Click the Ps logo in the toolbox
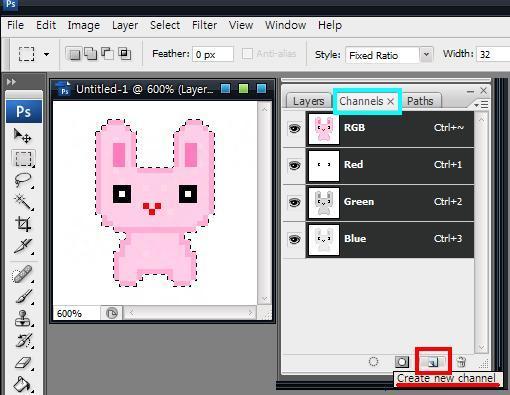The width and height of the screenshot is (510, 395). click(24, 111)
